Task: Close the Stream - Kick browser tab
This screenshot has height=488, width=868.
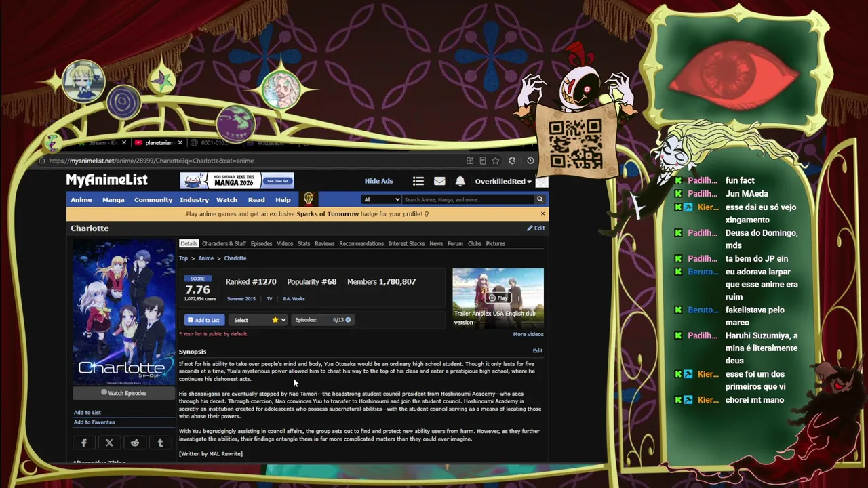Action: pos(124,143)
